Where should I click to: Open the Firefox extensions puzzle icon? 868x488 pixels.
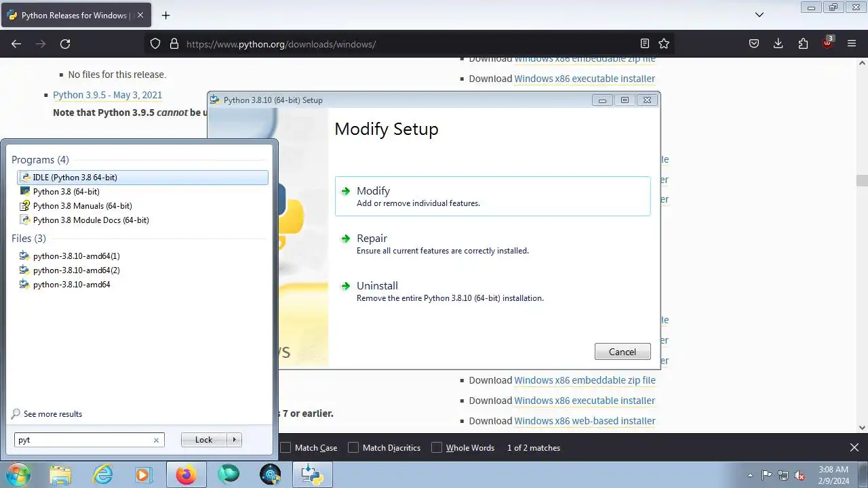[x=803, y=43]
